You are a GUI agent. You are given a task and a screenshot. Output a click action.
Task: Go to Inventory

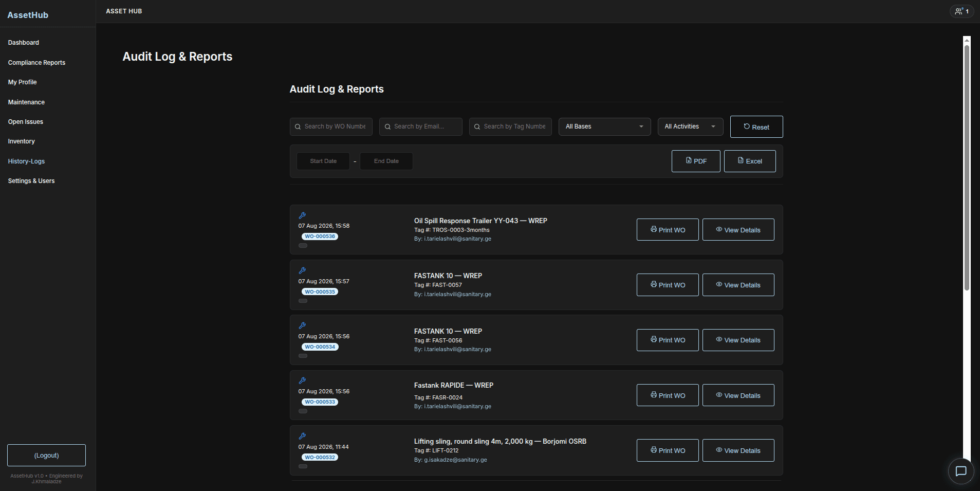(22, 141)
